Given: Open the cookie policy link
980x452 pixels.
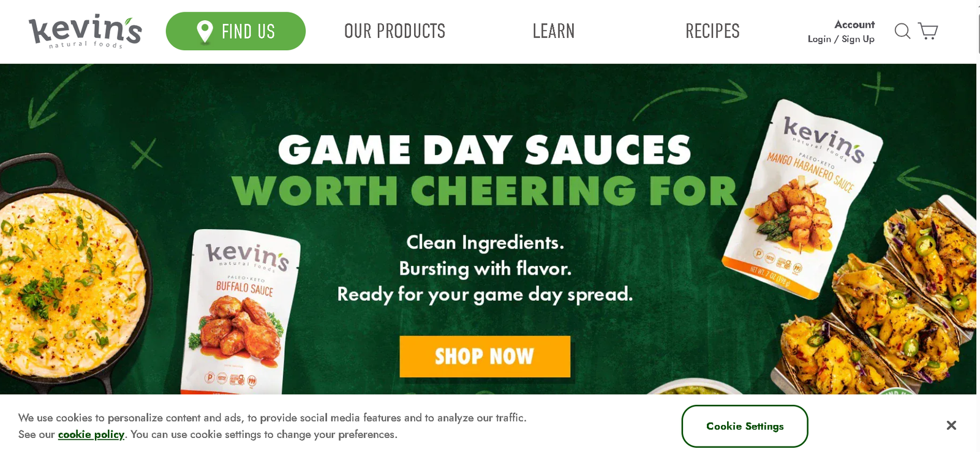Looking at the screenshot, I should (91, 434).
